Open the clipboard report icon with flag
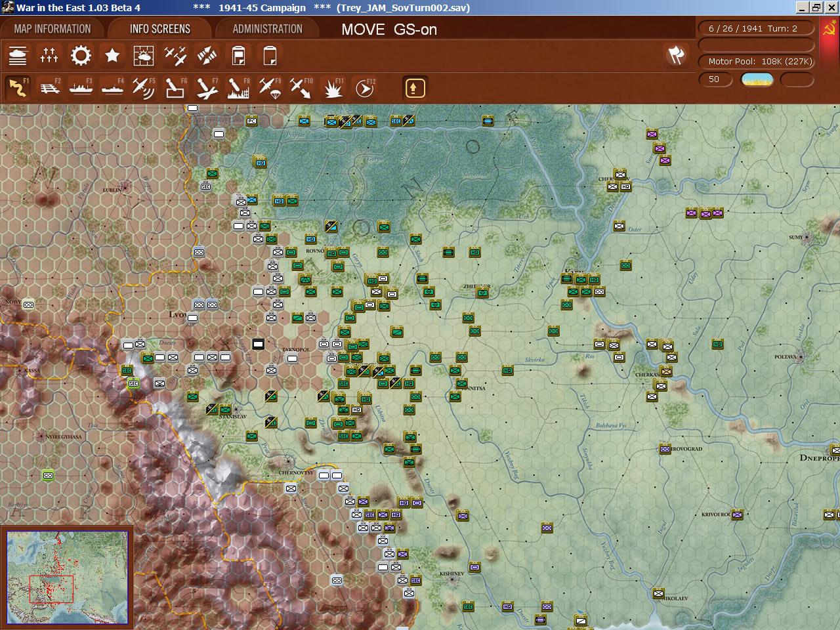This screenshot has height=630, width=840. pos(238,56)
